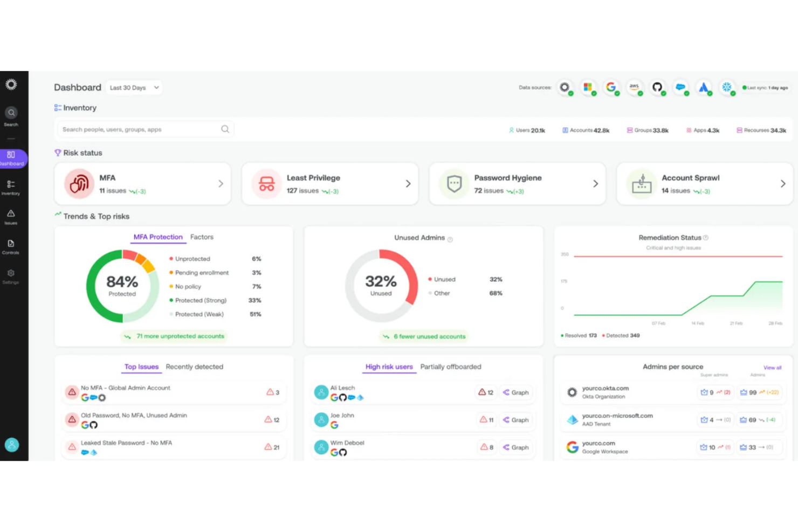Open the Graph for Ali Lesch
Viewport: 798px width, 532px height.
click(x=515, y=392)
